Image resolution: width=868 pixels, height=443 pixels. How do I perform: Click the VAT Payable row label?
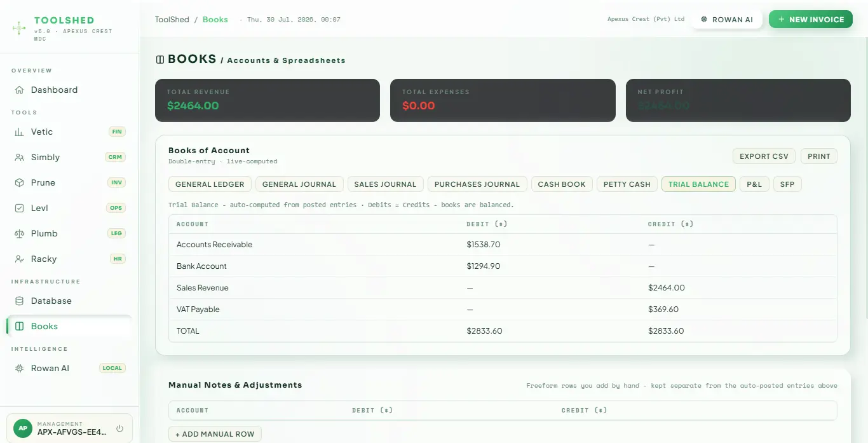(198, 310)
